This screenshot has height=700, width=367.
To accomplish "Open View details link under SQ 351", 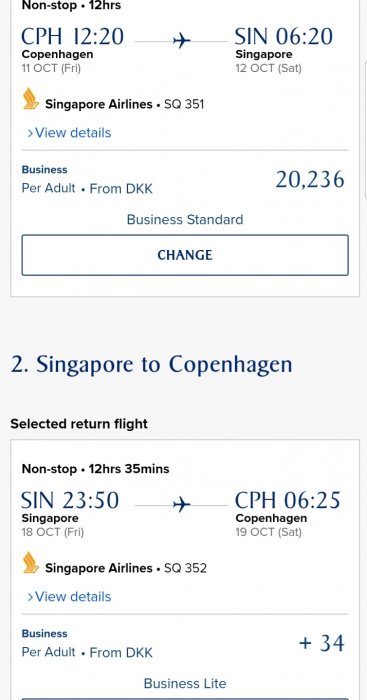I will coord(69,133).
